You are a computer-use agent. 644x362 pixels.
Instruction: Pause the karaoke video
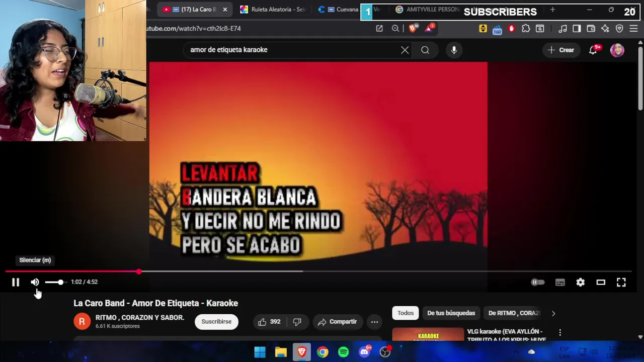tap(16, 283)
